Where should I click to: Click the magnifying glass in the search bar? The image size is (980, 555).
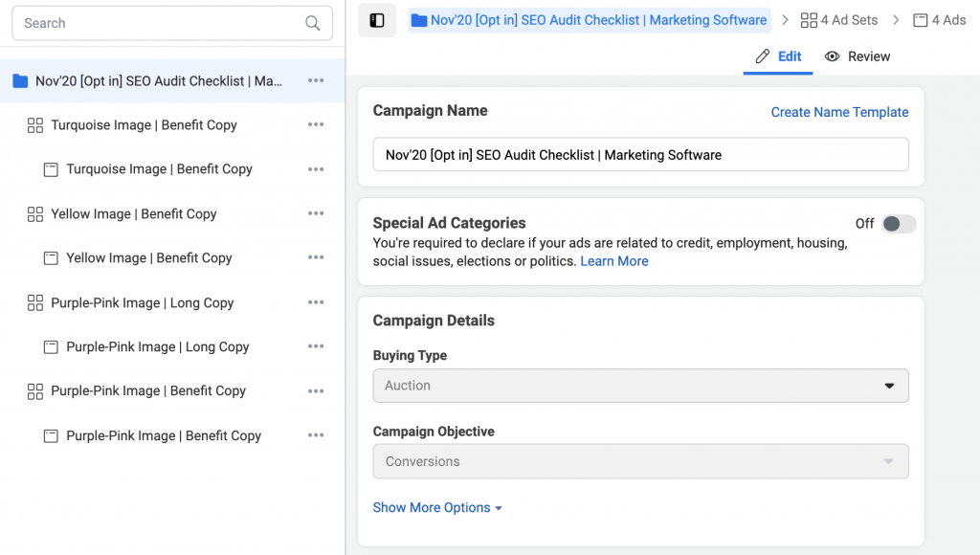point(312,22)
